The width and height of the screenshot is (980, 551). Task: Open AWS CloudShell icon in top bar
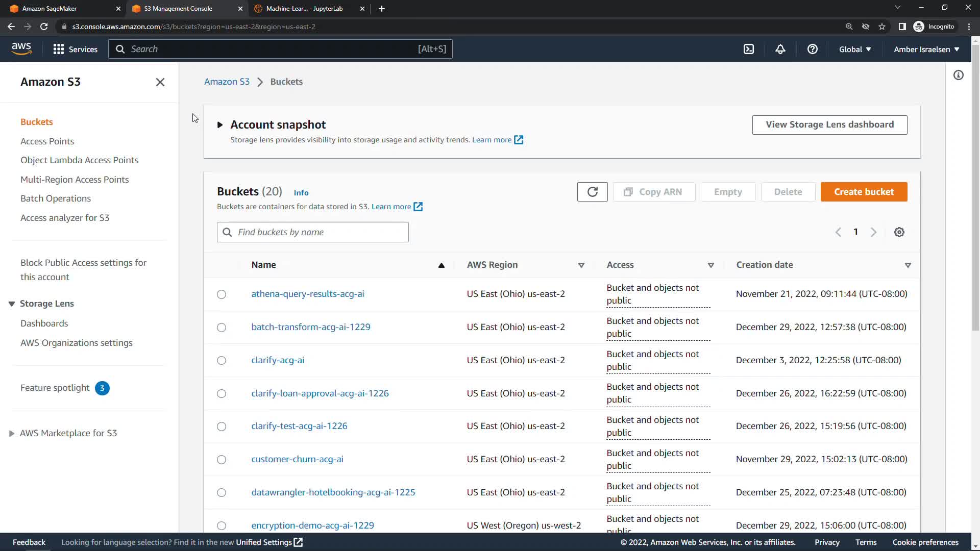point(748,49)
